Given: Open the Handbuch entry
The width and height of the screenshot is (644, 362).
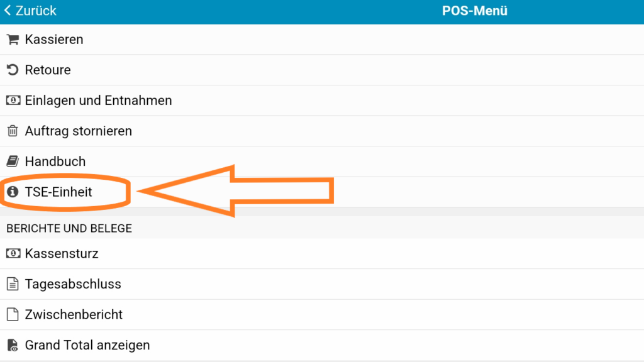Looking at the screenshot, I should coord(322,162).
